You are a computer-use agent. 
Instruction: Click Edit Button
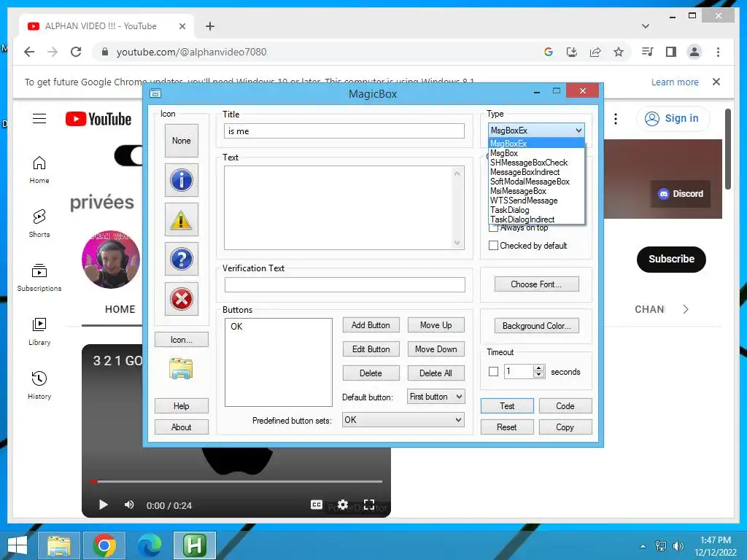(371, 349)
